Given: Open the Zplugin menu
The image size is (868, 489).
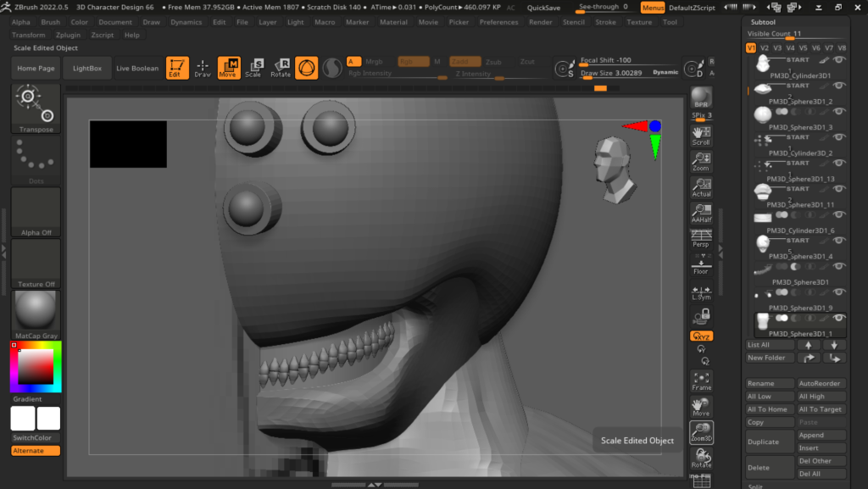Looking at the screenshot, I should point(69,35).
